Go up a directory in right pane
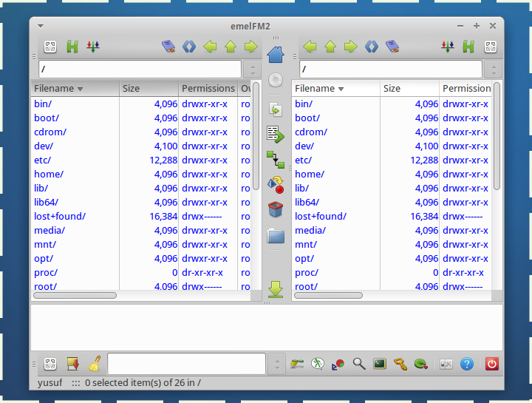This screenshot has width=532, height=403. (330, 47)
